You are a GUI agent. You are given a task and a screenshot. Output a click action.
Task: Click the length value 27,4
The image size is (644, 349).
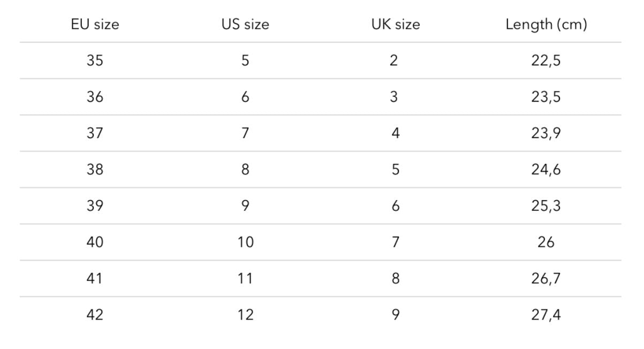tap(546, 316)
